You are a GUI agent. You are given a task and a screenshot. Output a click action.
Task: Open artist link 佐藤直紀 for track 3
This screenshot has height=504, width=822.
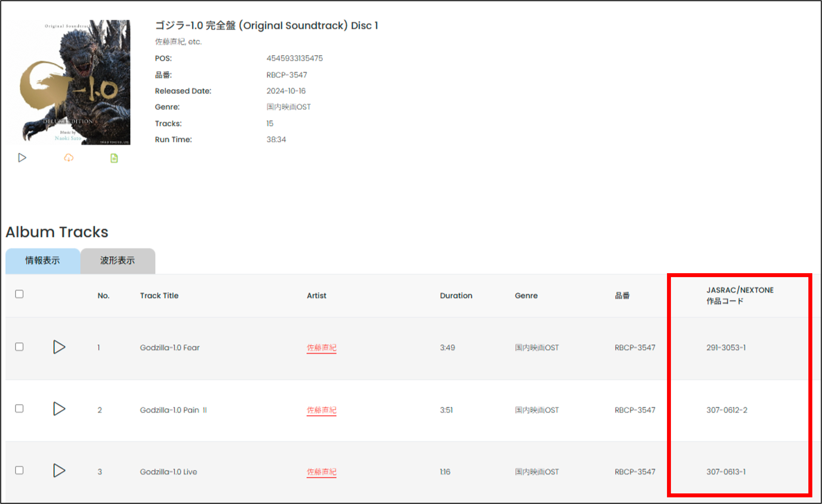(x=321, y=472)
